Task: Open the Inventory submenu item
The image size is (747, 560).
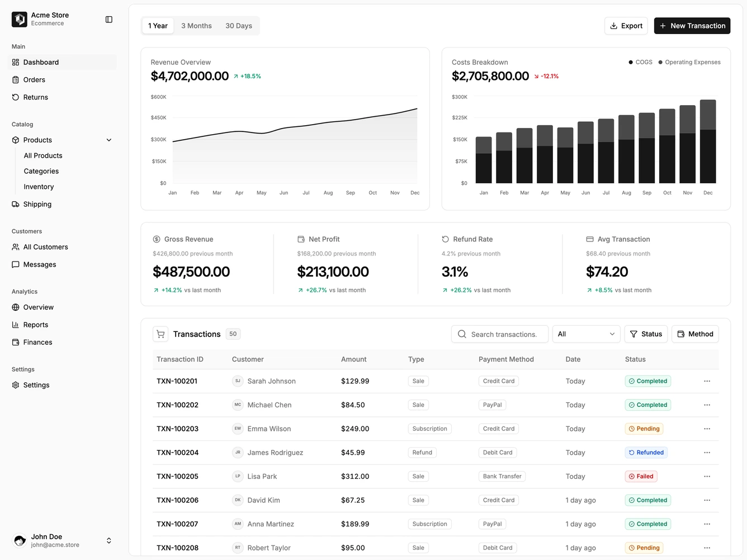Action: [x=39, y=187]
